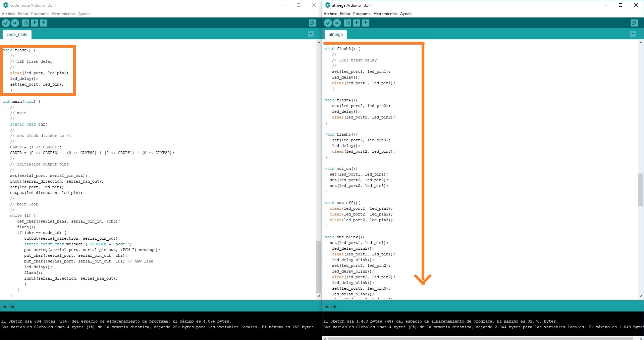The height and width of the screenshot is (340, 644).
Task: Open Herramientas menu in atmega window
Action: point(385,14)
